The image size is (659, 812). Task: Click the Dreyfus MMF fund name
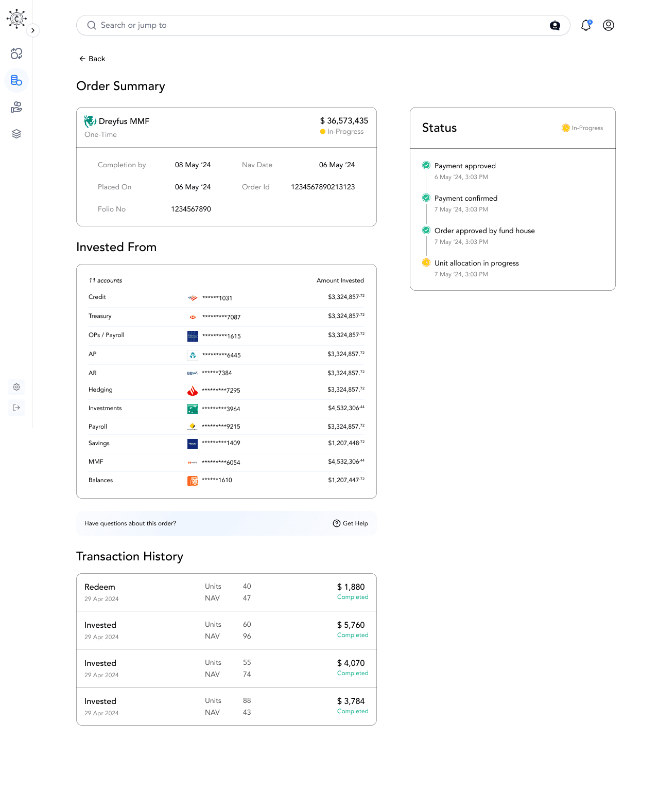click(124, 121)
